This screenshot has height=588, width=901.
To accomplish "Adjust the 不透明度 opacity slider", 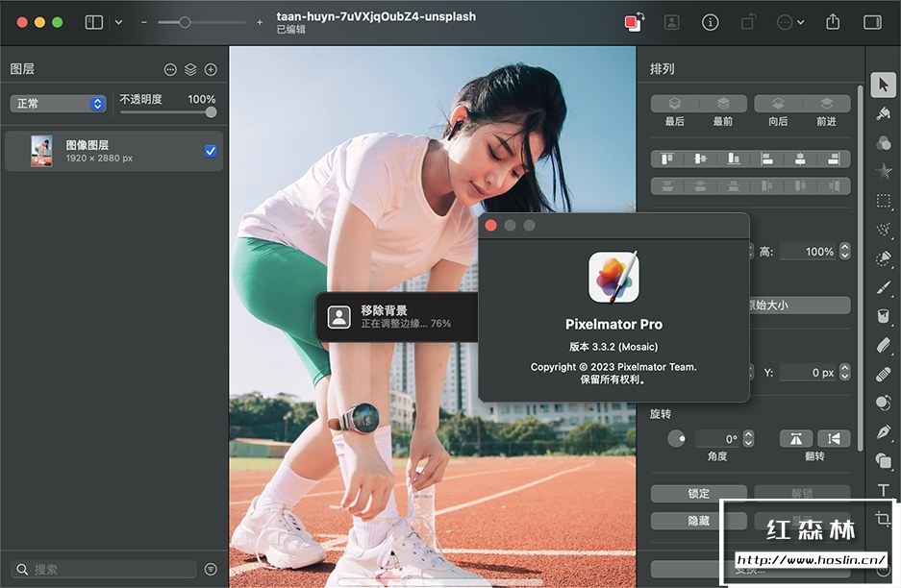I will click(210, 112).
